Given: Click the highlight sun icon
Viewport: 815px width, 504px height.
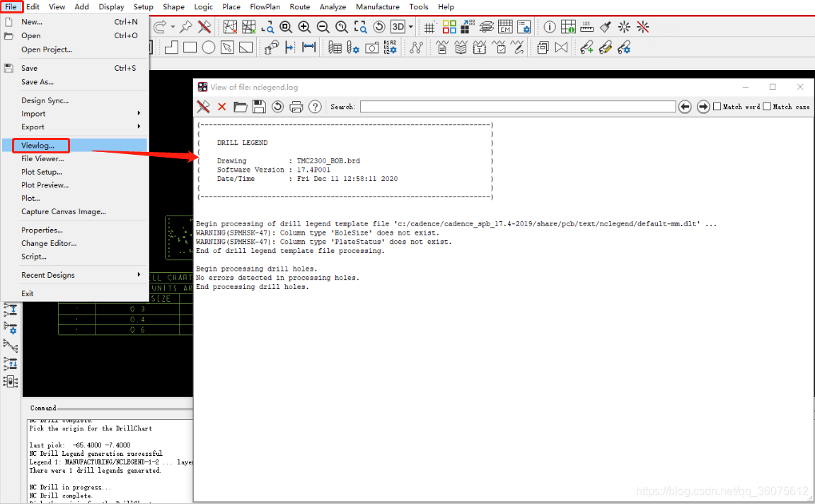Looking at the screenshot, I should click(624, 27).
